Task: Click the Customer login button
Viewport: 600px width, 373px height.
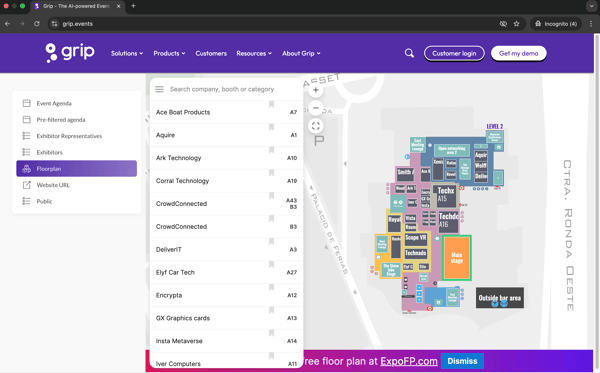Action: coord(454,54)
